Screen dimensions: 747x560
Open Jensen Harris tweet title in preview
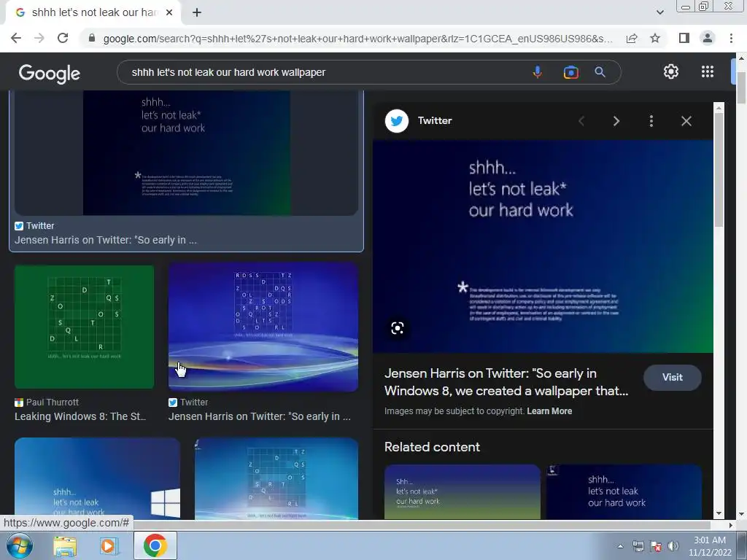(506, 382)
